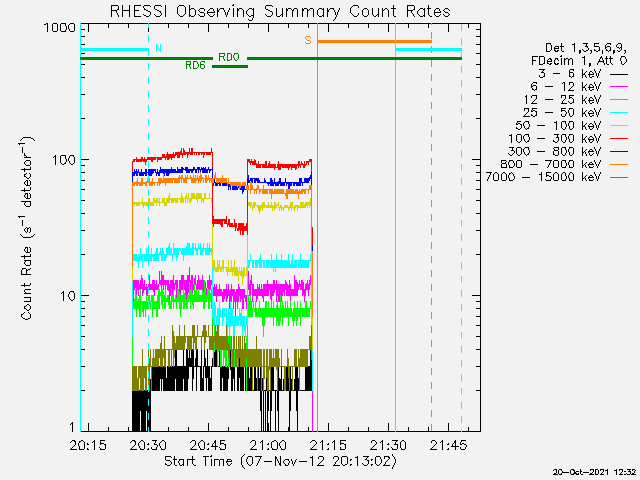Click the magenta 6 - 12 keV legend line

pyautogui.click(x=619, y=87)
